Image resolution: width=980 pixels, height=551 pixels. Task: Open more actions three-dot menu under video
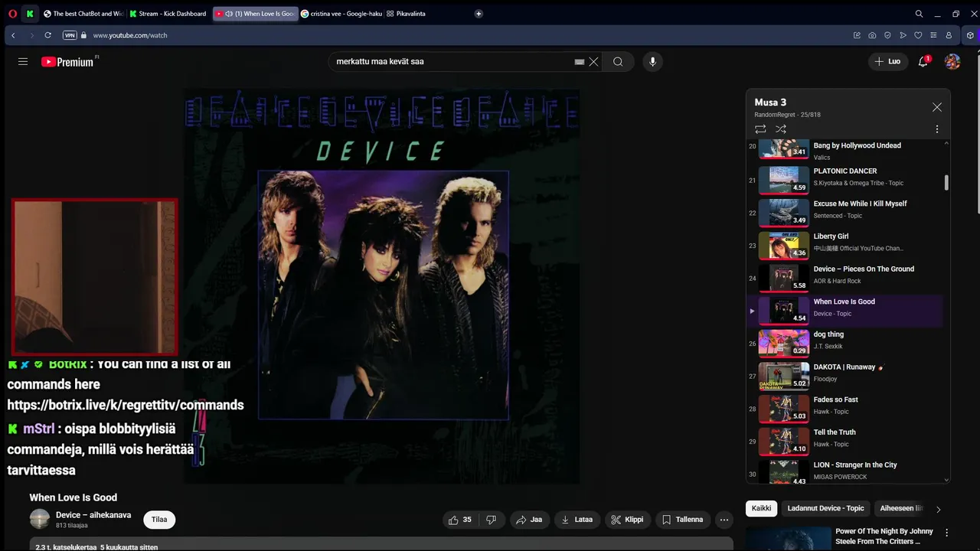(x=724, y=520)
